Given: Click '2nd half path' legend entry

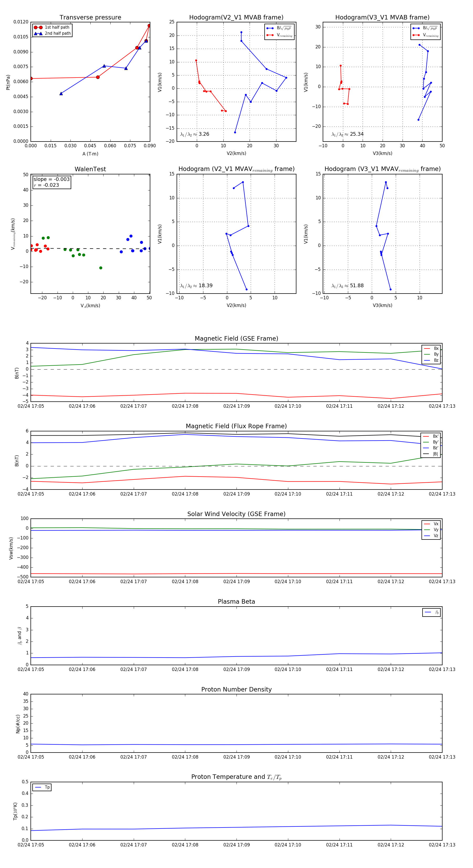Looking at the screenshot, I should (x=52, y=33).
